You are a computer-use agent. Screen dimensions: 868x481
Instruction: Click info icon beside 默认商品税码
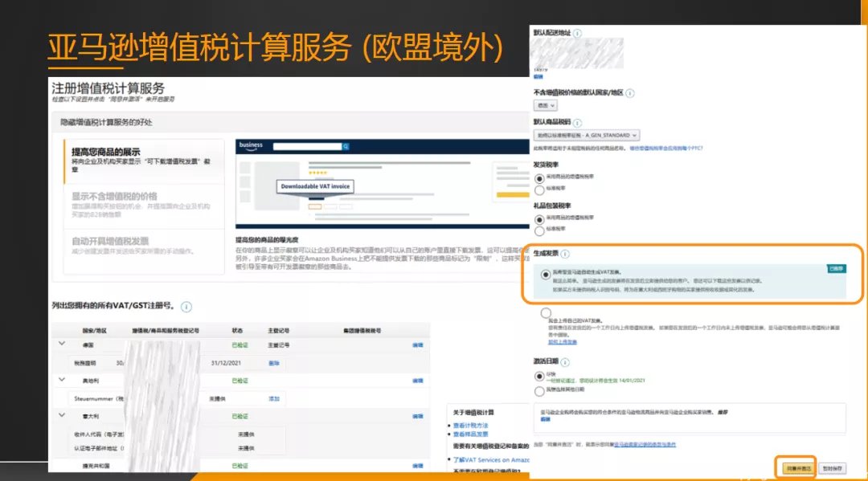(577, 123)
